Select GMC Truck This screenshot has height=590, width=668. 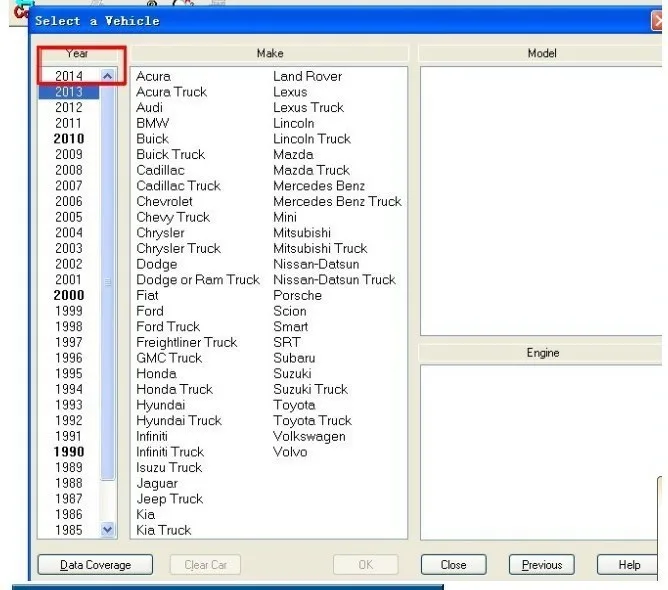[x=169, y=358]
